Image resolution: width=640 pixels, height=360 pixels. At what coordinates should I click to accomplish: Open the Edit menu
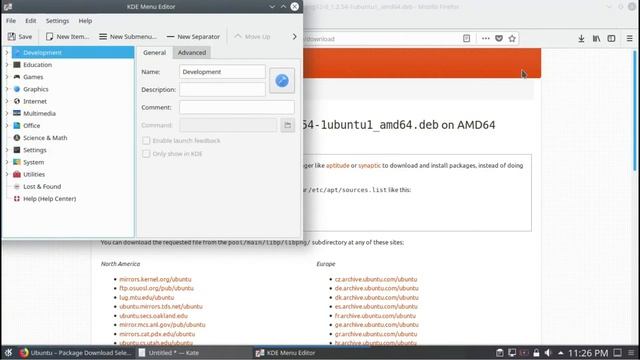[31, 20]
